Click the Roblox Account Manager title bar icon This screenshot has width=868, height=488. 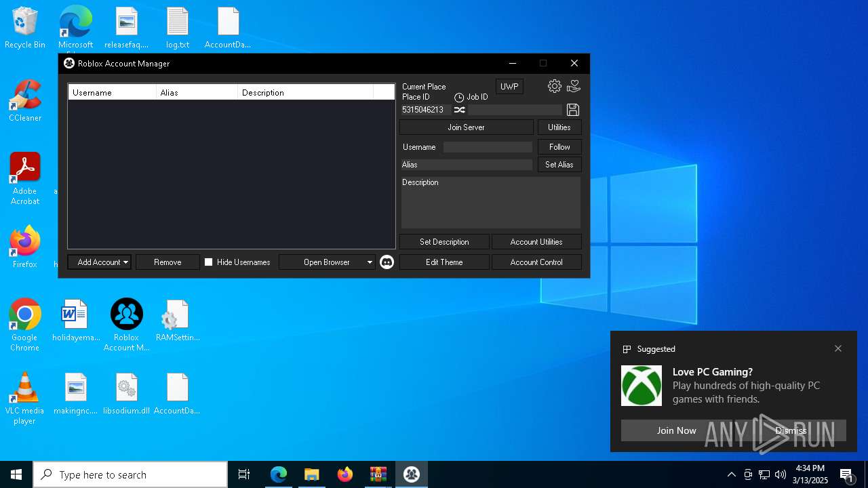69,63
